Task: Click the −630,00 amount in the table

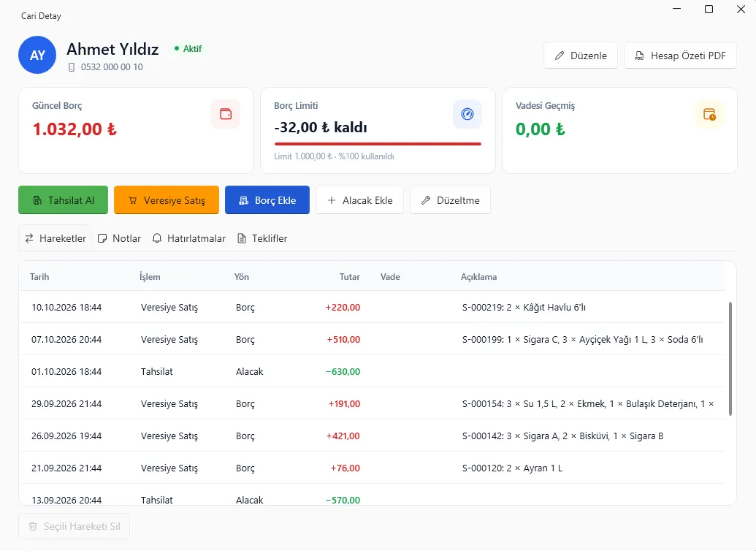Action: pyautogui.click(x=343, y=371)
